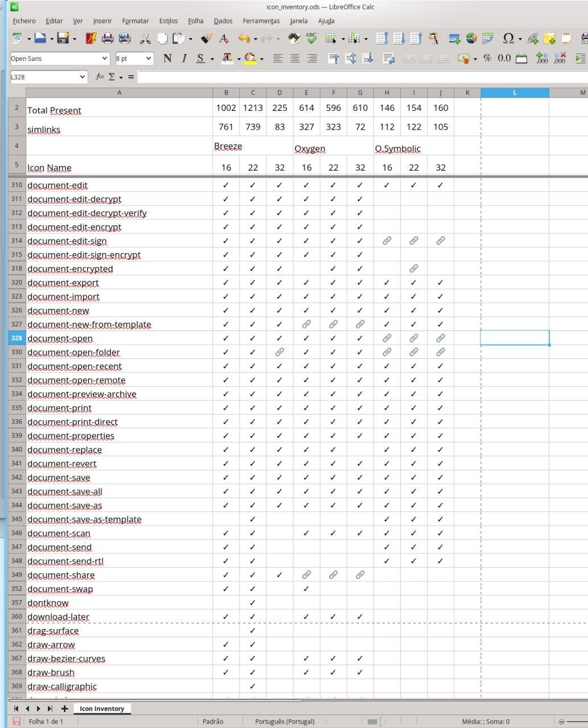Expand the currency format arrow

coord(475,58)
